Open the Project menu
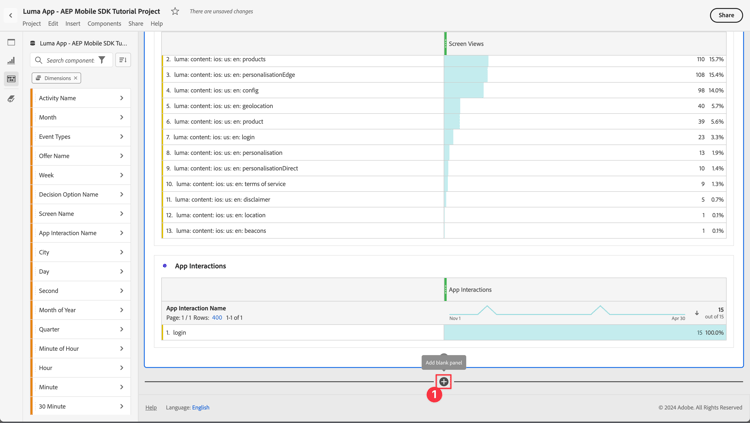 (x=32, y=23)
